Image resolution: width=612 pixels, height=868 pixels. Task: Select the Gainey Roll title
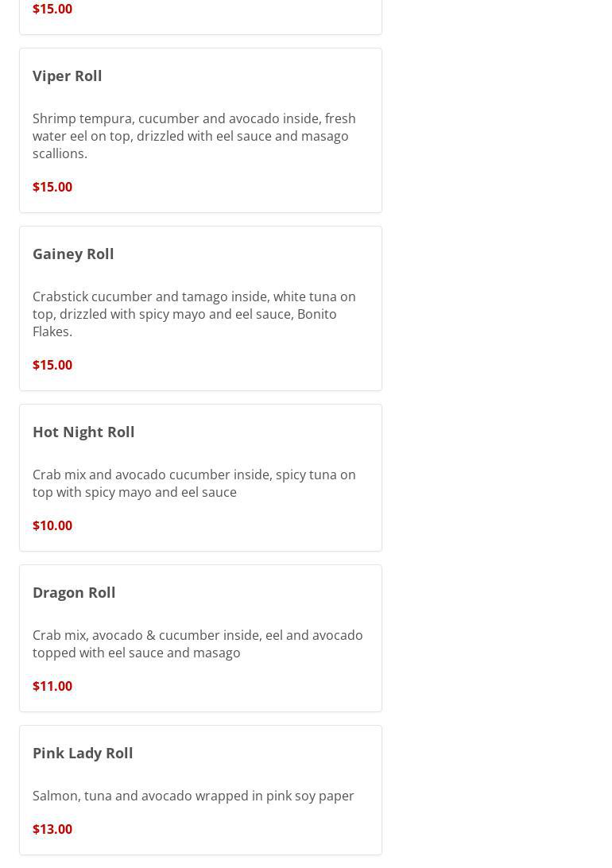coord(73,254)
